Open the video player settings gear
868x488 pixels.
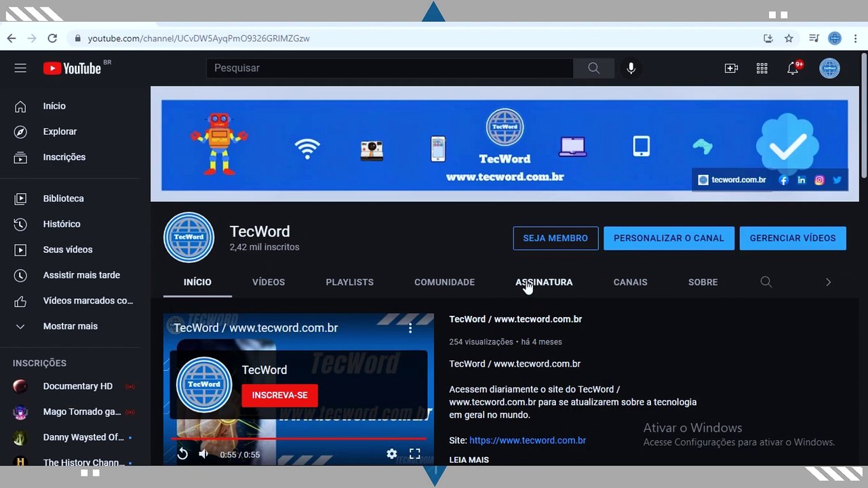pos(391,454)
